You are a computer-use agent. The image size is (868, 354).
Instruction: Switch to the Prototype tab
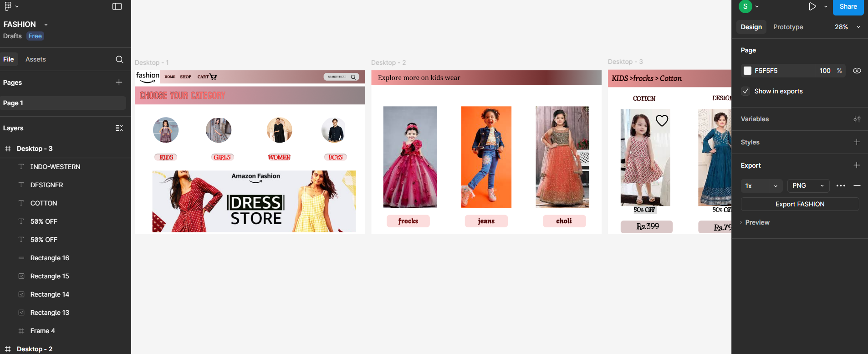click(x=788, y=27)
